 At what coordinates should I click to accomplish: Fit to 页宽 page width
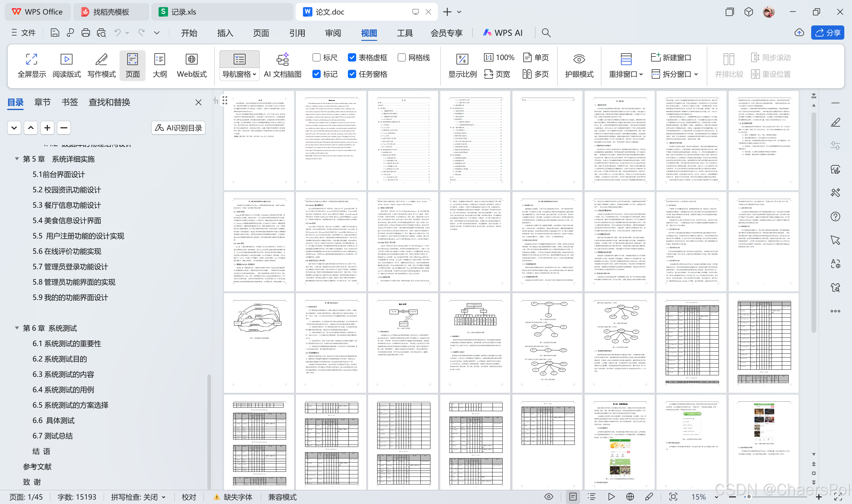point(497,74)
